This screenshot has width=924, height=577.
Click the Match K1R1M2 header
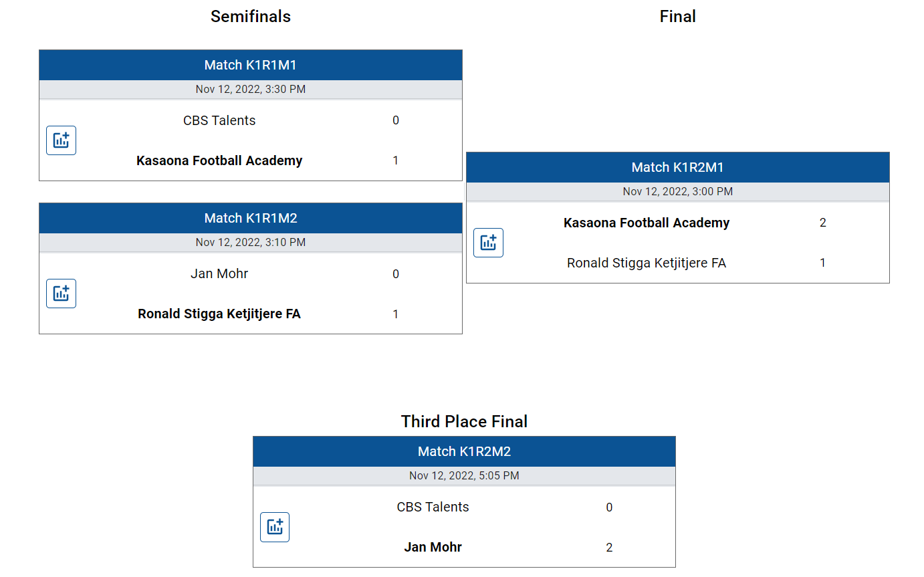(251, 218)
